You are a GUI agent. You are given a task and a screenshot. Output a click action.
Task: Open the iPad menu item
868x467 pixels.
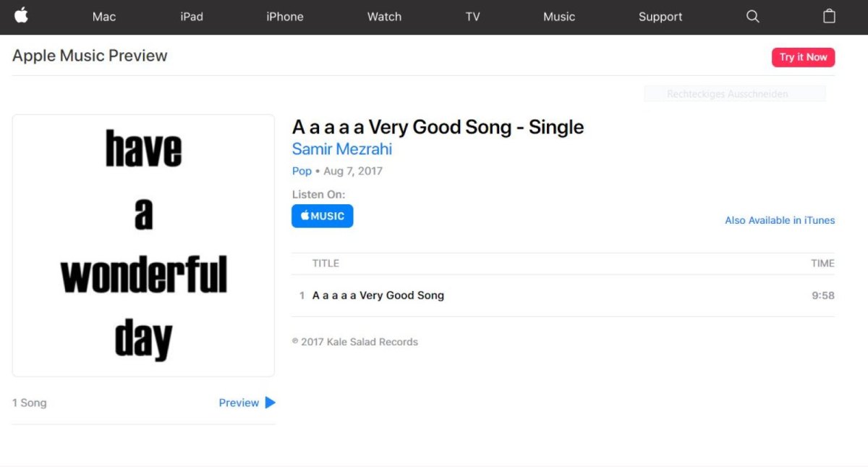click(x=192, y=17)
